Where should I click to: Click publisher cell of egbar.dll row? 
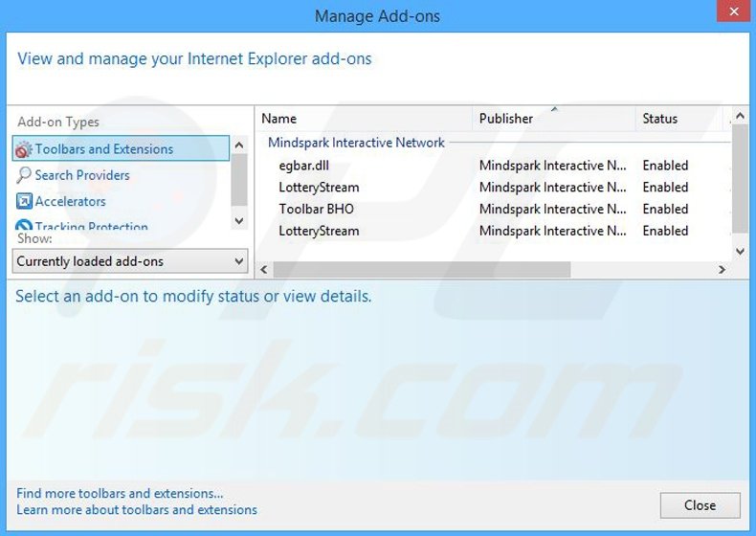552,166
